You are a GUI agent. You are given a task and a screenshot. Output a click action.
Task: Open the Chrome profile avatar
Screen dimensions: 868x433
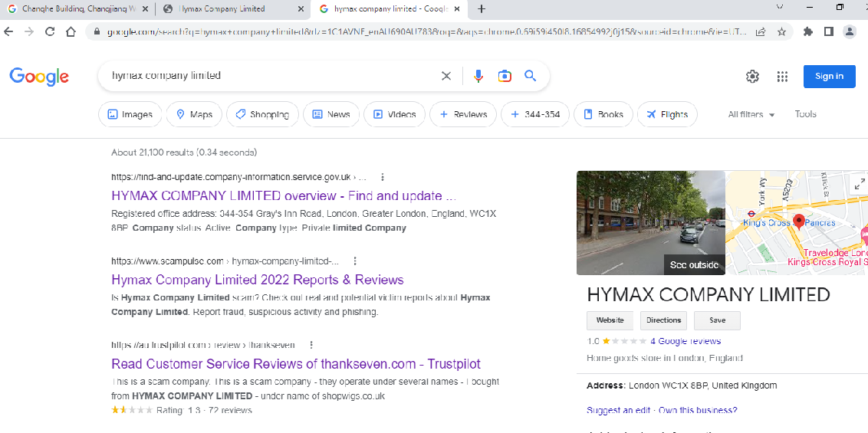coord(849,31)
